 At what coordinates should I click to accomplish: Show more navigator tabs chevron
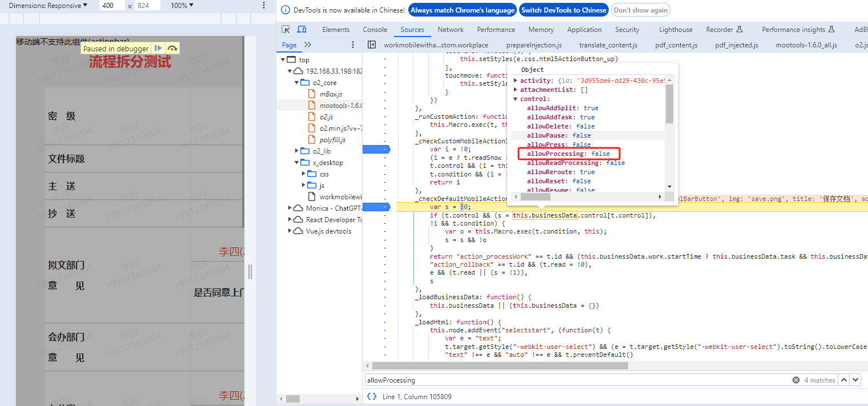click(x=308, y=45)
